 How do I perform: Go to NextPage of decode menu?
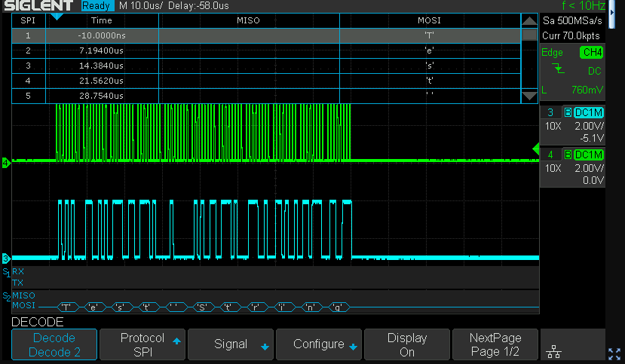[495, 344]
